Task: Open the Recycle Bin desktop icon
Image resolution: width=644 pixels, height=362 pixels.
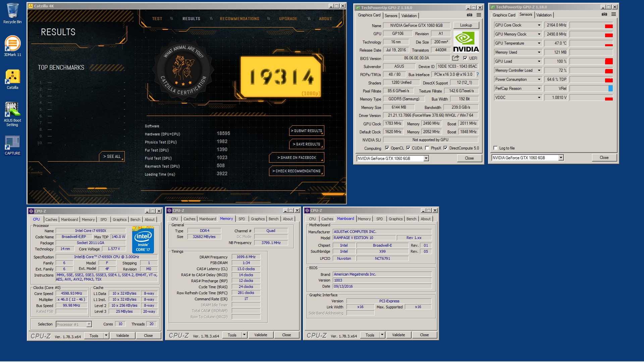Action: (12, 13)
